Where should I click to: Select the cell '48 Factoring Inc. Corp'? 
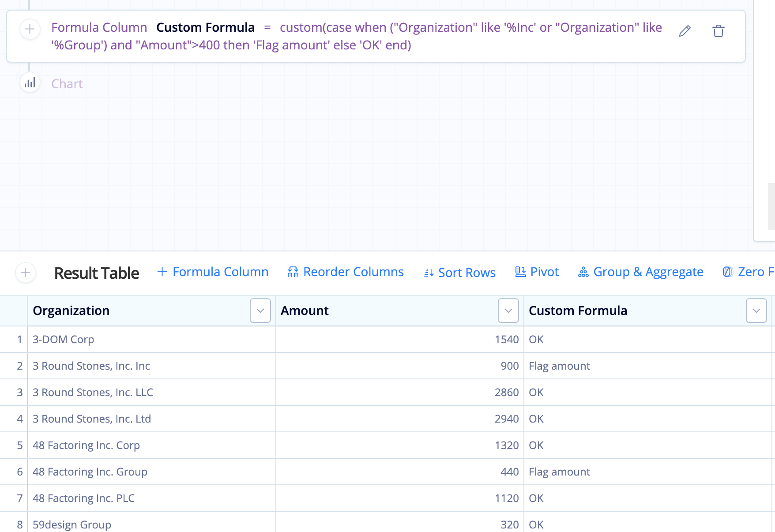[x=152, y=445]
